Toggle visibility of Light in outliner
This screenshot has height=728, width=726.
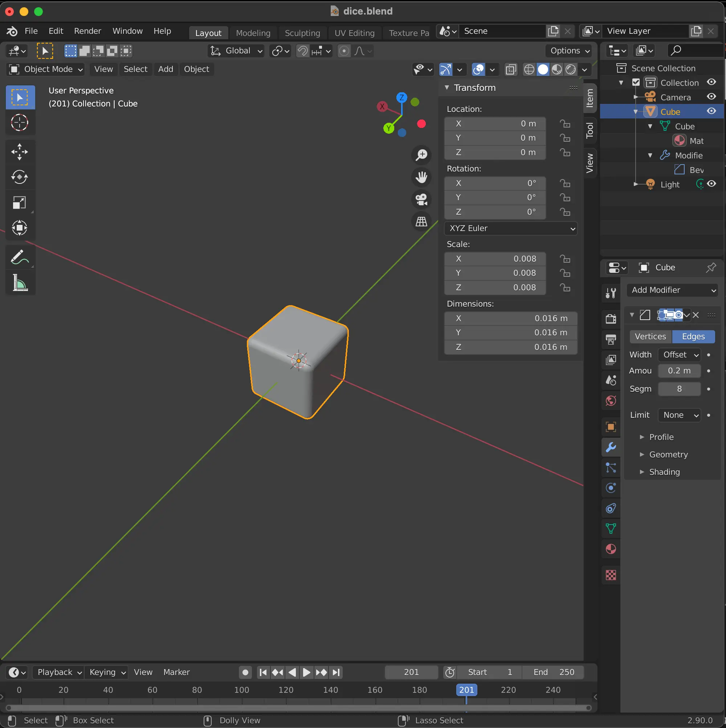(714, 184)
